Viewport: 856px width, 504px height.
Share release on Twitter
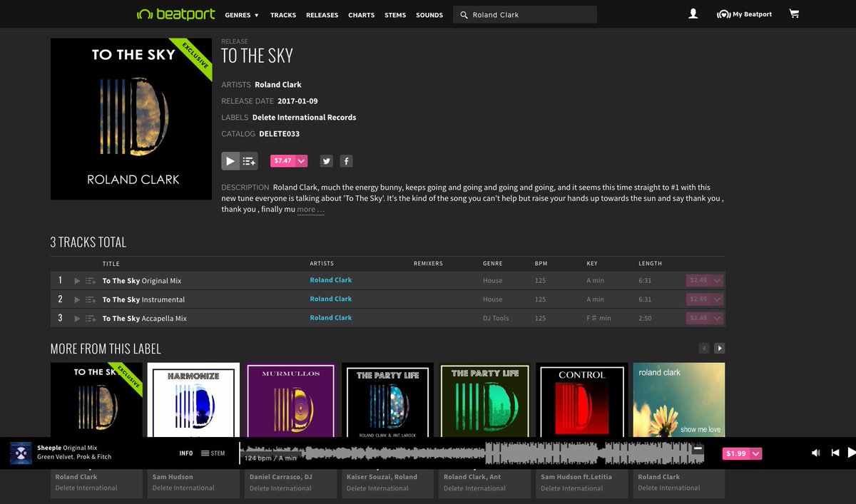coord(326,161)
